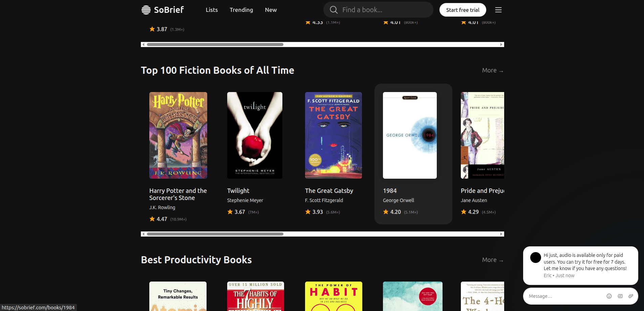Click the attachment paperclip icon
Image resolution: width=644 pixels, height=311 pixels.
[631, 296]
